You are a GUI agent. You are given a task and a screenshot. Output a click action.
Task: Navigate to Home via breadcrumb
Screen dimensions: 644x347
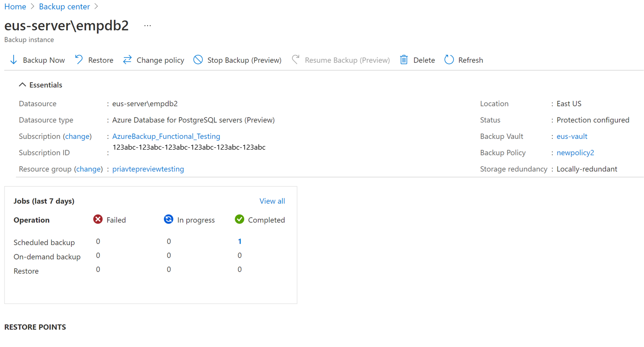point(15,6)
